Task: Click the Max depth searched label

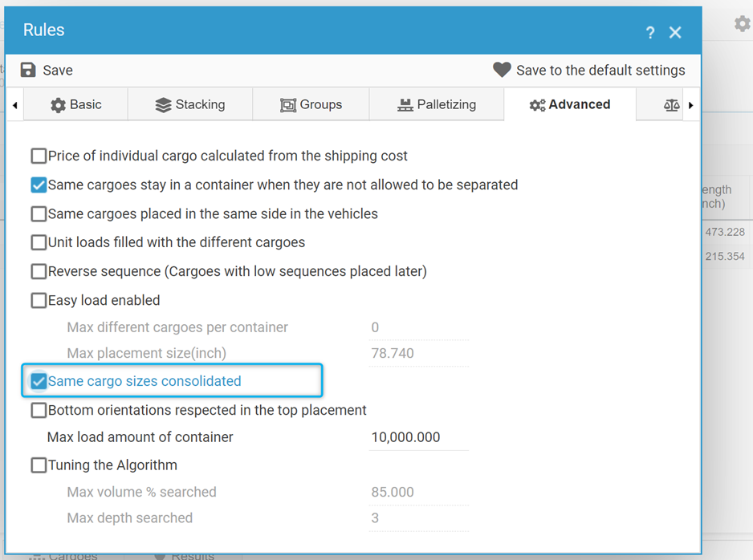Action: (x=130, y=517)
